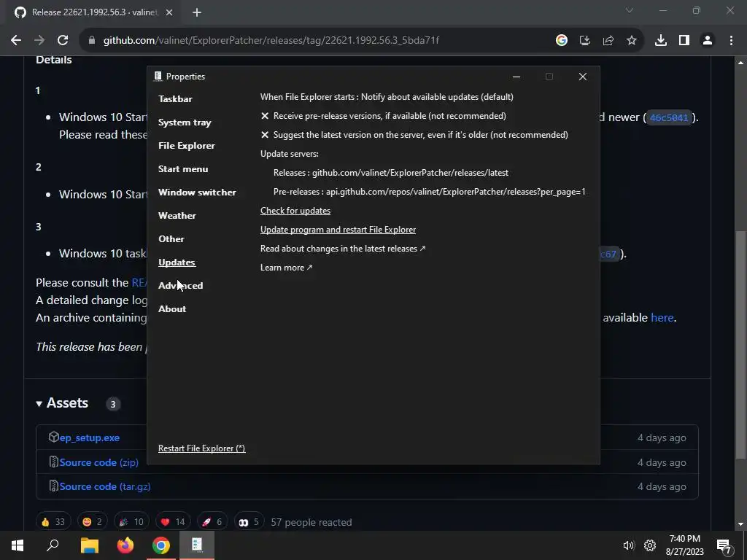Switch to Chrome in taskbar

pos(161,545)
